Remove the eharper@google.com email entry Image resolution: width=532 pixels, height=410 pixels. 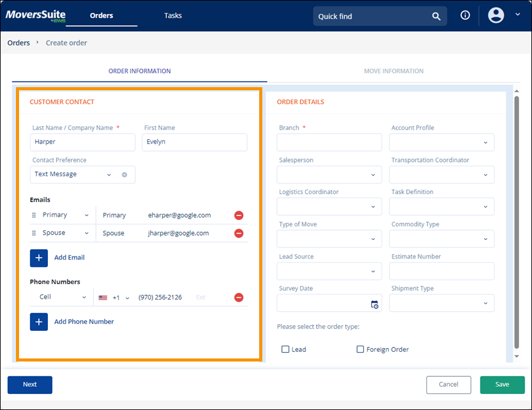click(239, 215)
